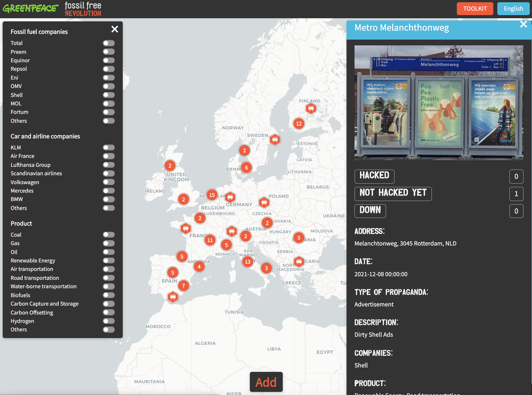532x395 pixels.
Task: Select the billboard marker in Poland
Action: point(264,203)
